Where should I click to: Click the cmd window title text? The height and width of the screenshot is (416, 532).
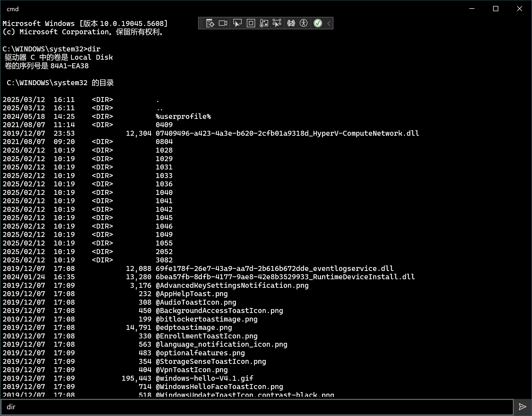[12, 9]
